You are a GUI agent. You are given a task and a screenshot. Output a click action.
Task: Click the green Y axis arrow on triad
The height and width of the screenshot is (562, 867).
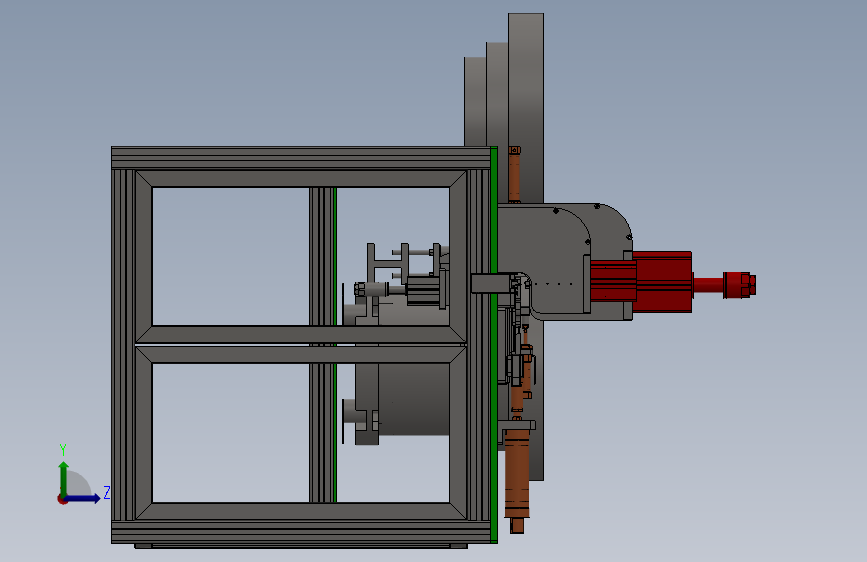tap(64, 478)
